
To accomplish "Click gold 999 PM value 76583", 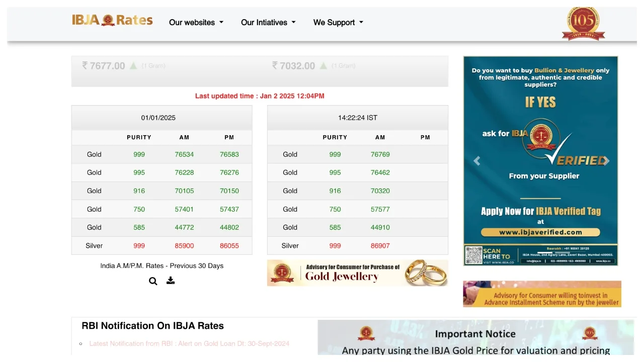I will [x=229, y=154].
